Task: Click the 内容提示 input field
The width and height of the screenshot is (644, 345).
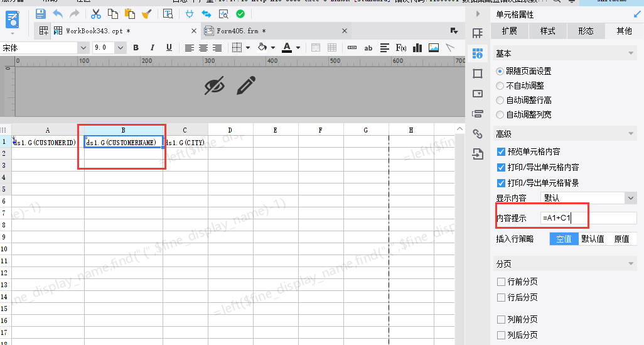Action: (x=589, y=218)
